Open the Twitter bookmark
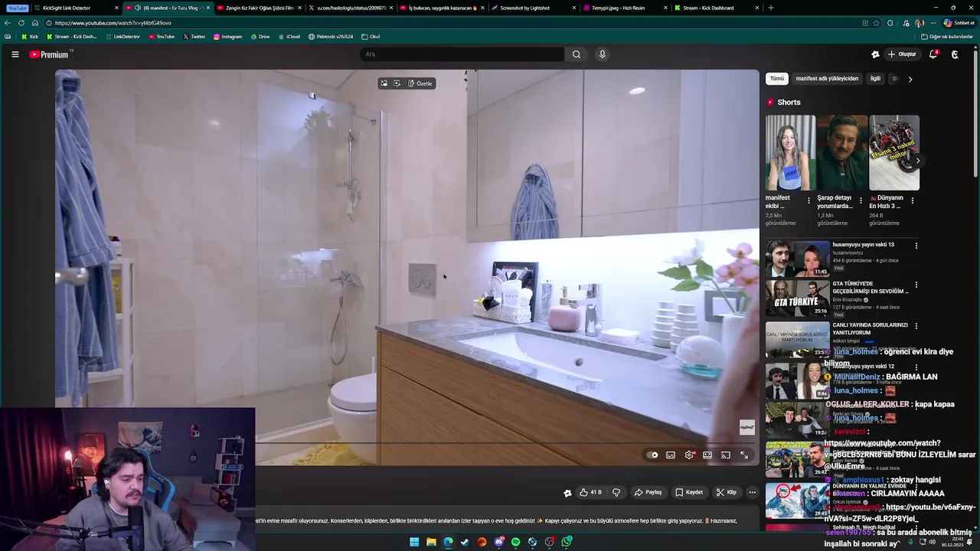This screenshot has height=551, width=980. (x=194, y=37)
